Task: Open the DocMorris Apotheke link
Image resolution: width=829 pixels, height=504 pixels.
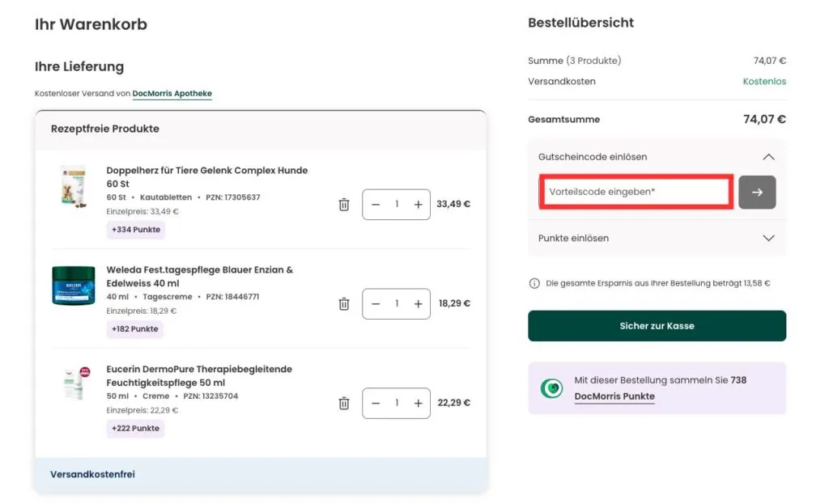Action: 172,93
